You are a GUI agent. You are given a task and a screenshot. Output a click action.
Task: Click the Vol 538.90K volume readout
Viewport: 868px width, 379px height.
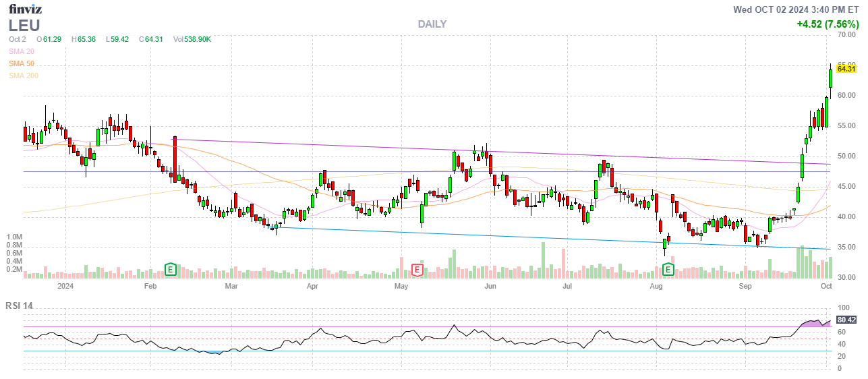coord(192,39)
